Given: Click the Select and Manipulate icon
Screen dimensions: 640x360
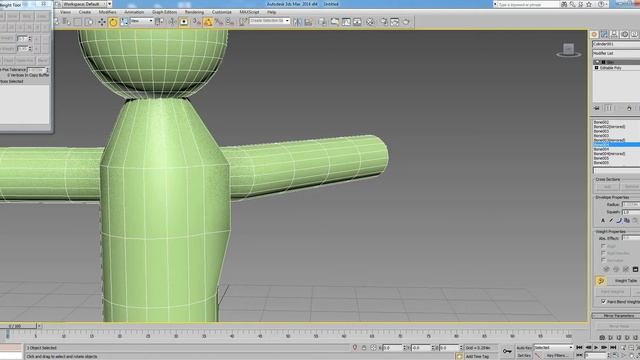Looking at the screenshot, I should point(172,22).
